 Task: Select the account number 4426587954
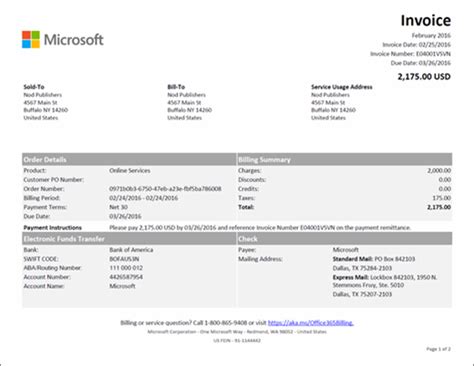pos(126,277)
